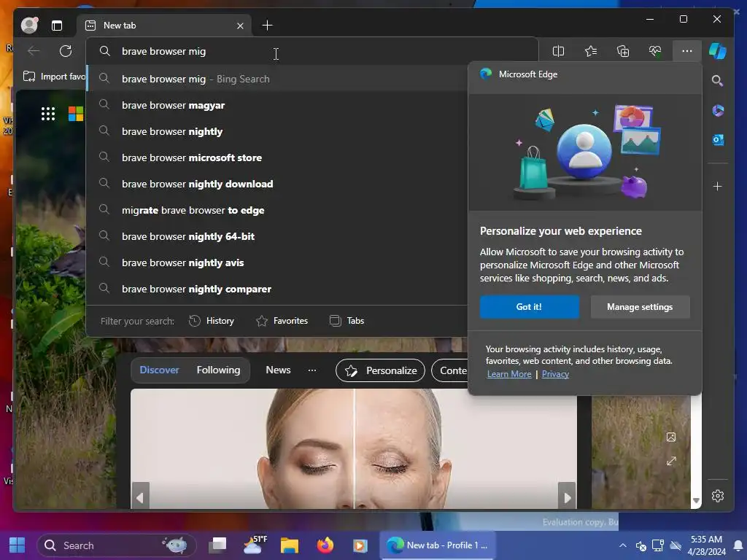Click the taskbar Search box
Viewport: 747px width, 560px height.
(116, 545)
